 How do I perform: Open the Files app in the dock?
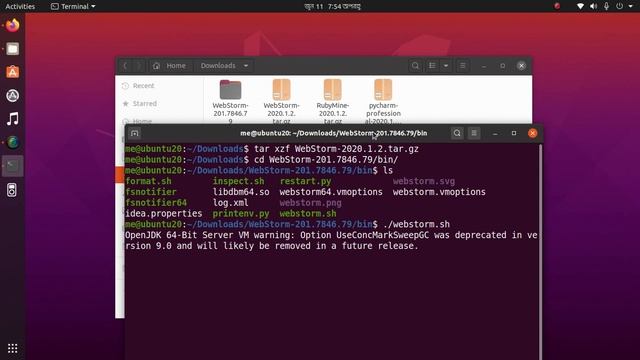tap(13, 49)
